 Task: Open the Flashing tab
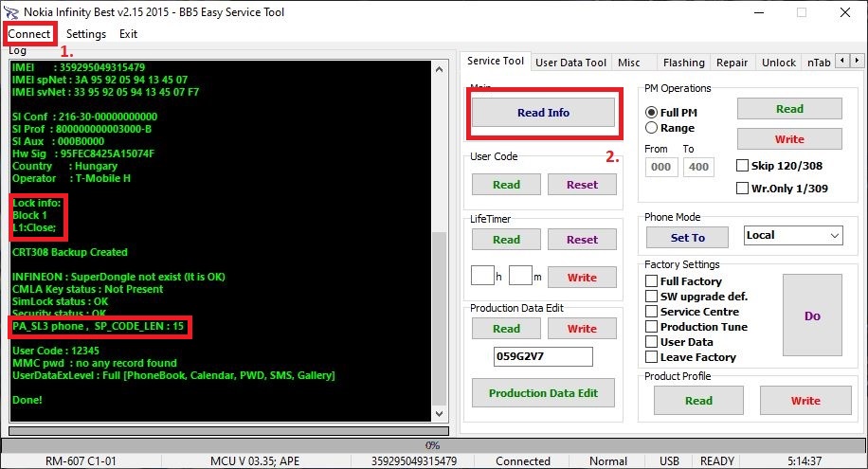(x=683, y=63)
